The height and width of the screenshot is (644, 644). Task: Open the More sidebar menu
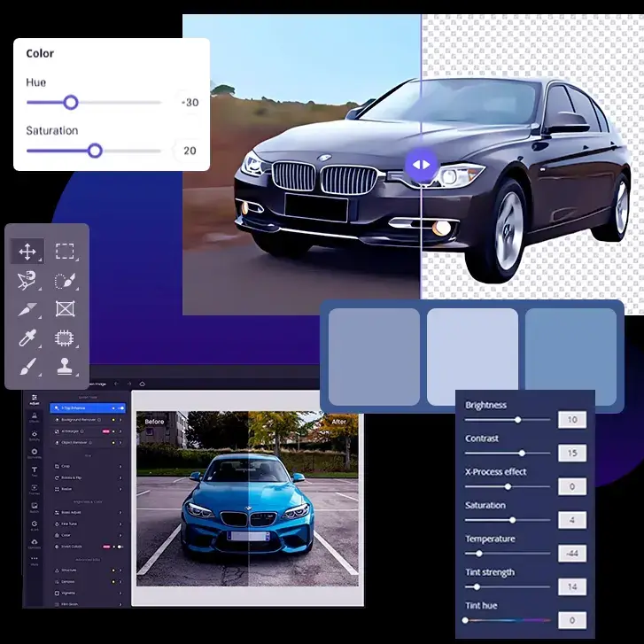(x=35, y=561)
